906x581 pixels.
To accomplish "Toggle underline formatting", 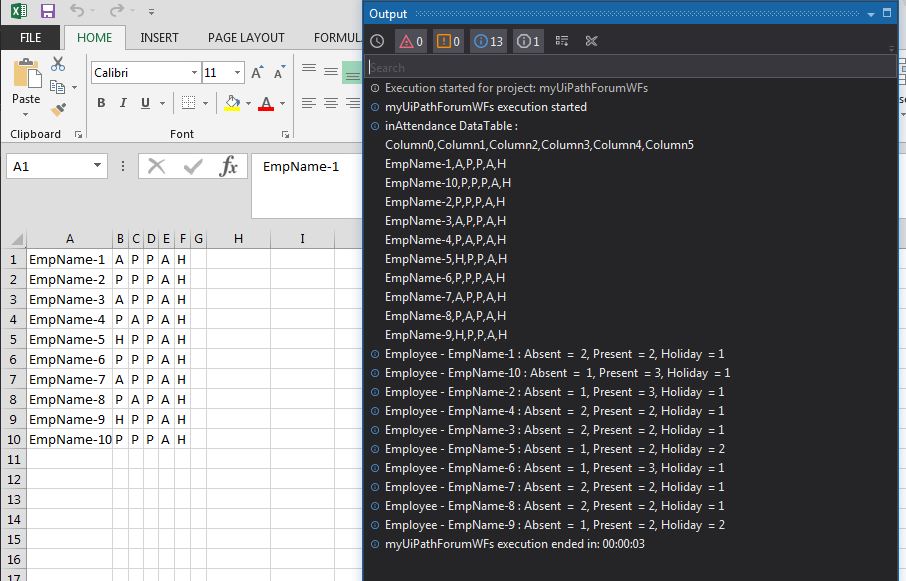I will click(x=146, y=103).
